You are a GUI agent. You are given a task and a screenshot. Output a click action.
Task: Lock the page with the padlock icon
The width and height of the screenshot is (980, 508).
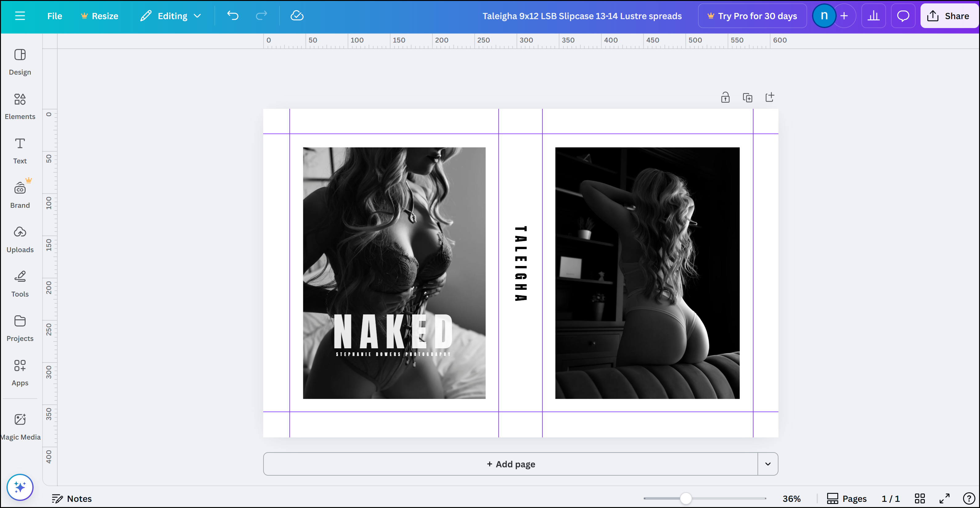(725, 97)
